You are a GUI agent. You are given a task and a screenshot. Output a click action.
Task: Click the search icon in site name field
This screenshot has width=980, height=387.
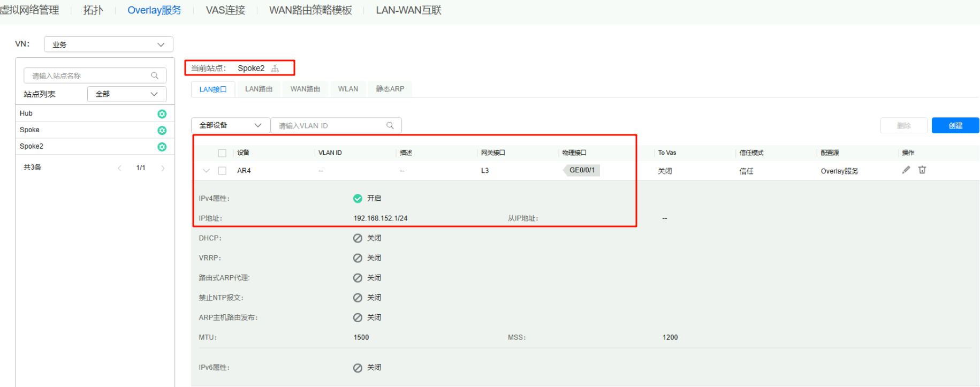coord(155,76)
